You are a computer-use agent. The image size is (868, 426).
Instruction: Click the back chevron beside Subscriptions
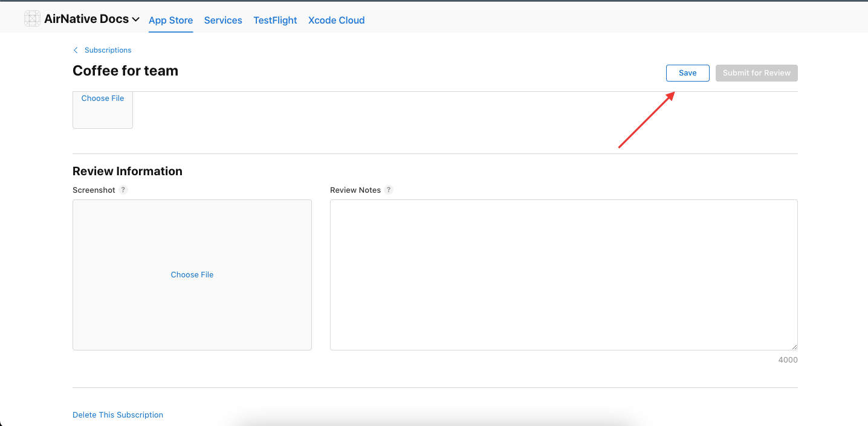click(76, 50)
